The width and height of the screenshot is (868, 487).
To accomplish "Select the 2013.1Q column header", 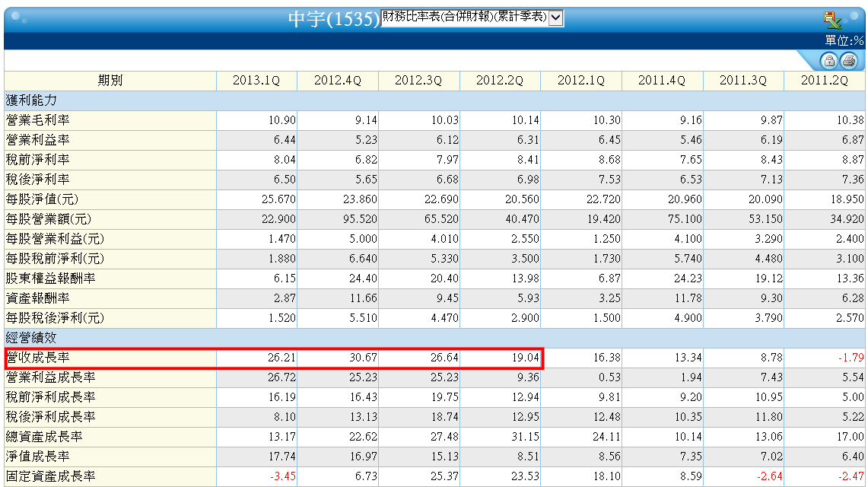I will coord(256,81).
